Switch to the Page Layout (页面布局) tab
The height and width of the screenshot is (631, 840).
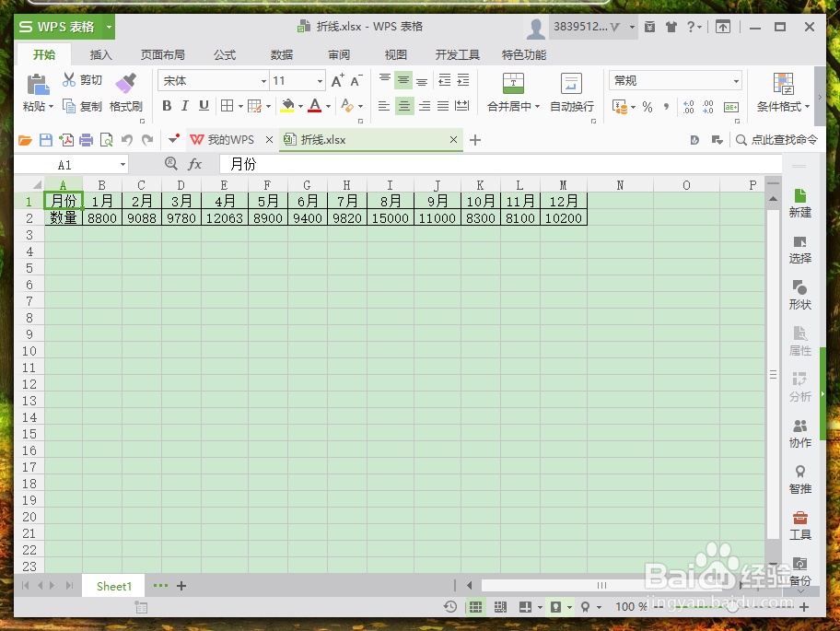[162, 55]
